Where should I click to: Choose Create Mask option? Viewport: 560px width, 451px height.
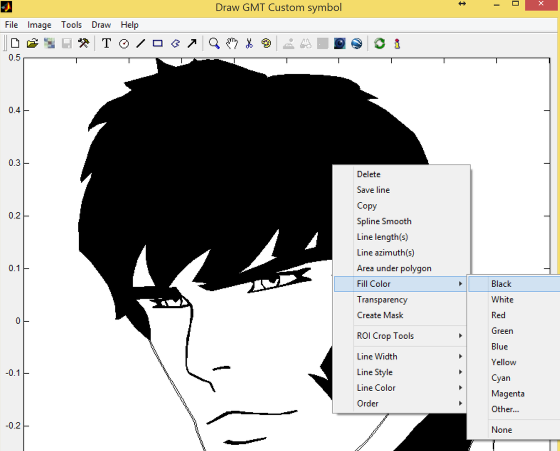pyautogui.click(x=401, y=315)
